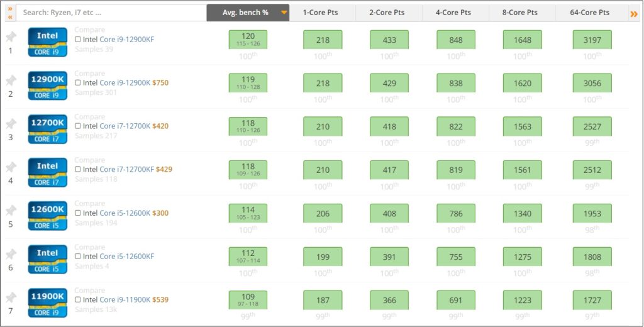The image size is (644, 327).
Task: Open the Core i5-12600KF link
Action: click(x=127, y=257)
